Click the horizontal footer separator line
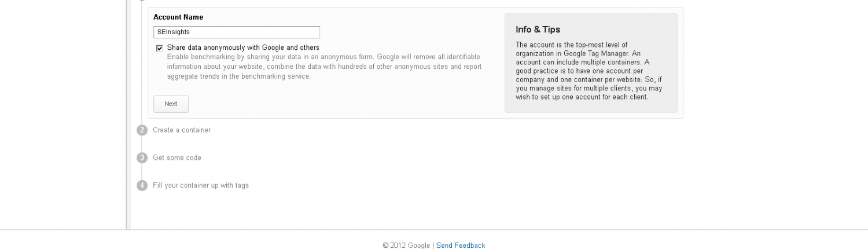This screenshot has height=249, width=868. (x=434, y=230)
